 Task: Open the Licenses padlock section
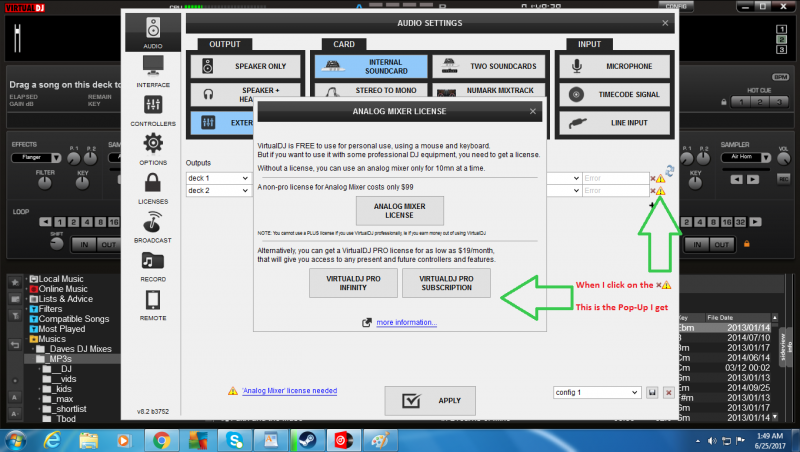pos(153,188)
